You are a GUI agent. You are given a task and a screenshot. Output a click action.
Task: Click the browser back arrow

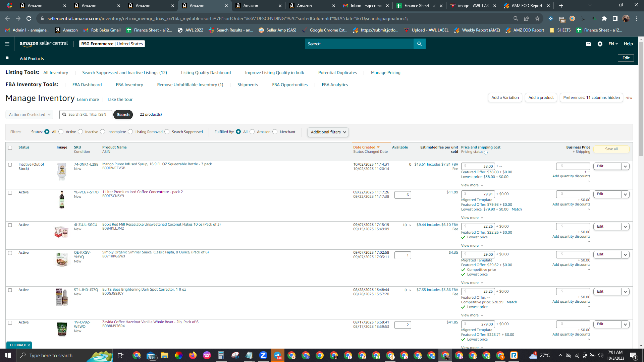[7, 18]
